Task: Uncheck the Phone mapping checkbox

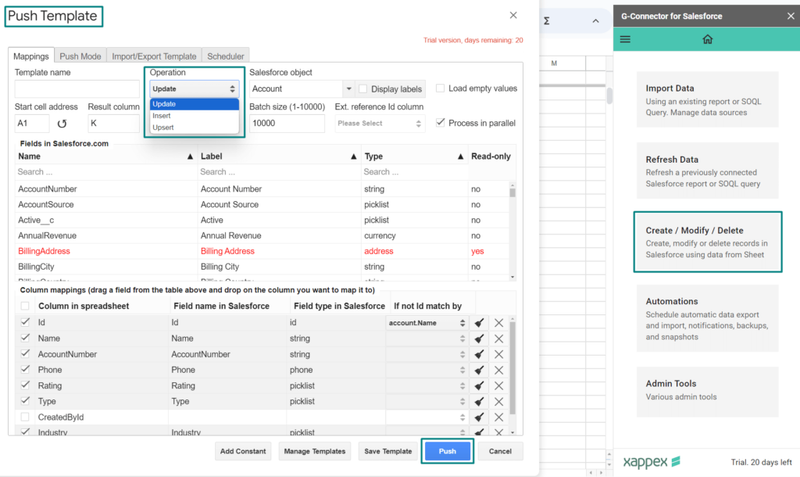Action: pyautogui.click(x=24, y=369)
